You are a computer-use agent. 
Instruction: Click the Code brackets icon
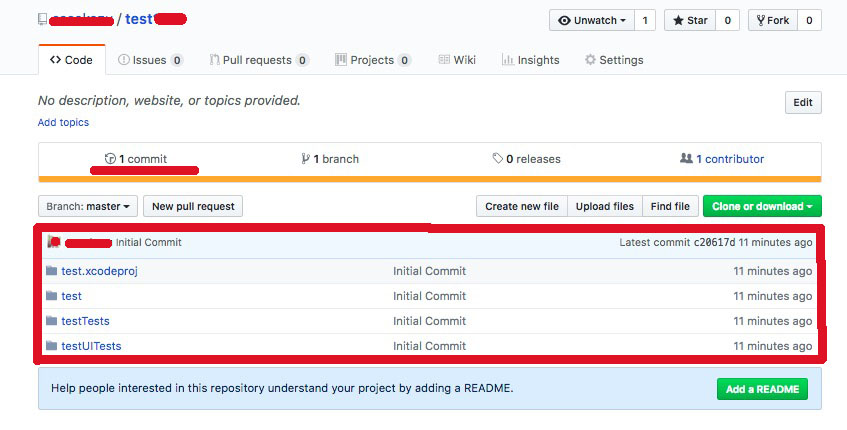55,59
